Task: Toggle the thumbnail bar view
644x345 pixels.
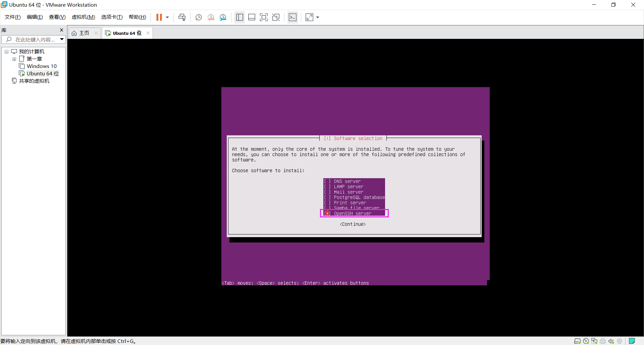Action: pyautogui.click(x=252, y=17)
